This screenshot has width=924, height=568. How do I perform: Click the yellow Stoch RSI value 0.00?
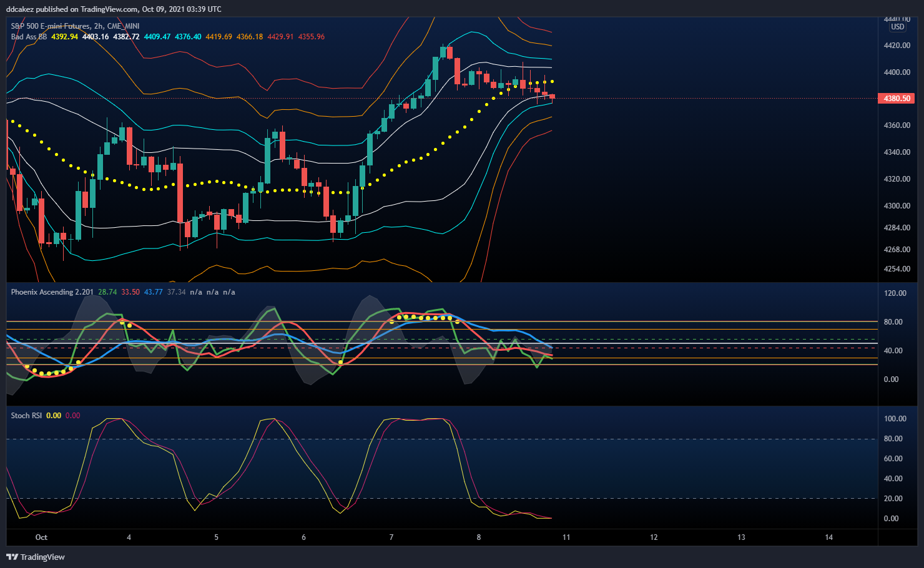coord(54,416)
